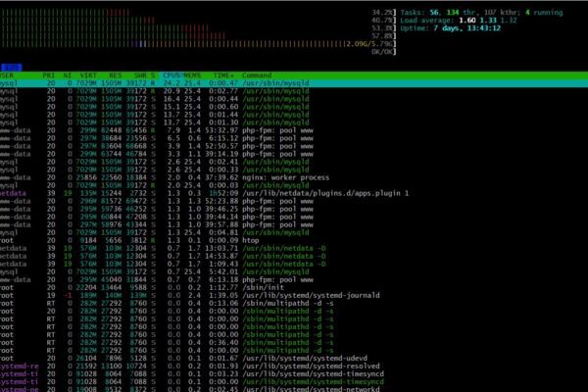Sort by the RES column header
Viewport: 588px width, 392px height.
[115, 75]
